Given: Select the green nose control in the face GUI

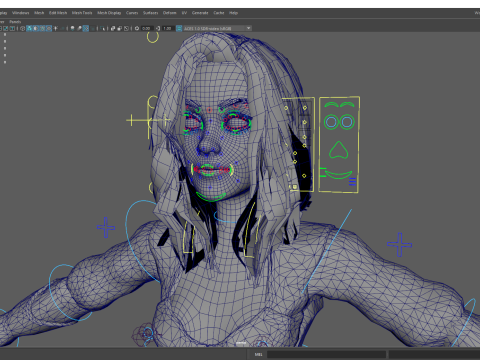Looking at the screenshot, I should tap(339, 150).
